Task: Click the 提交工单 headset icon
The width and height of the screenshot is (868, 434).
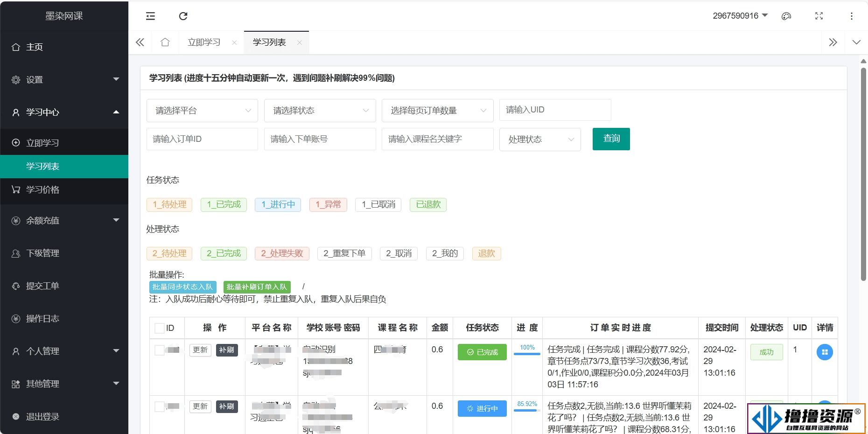Action: click(16, 286)
